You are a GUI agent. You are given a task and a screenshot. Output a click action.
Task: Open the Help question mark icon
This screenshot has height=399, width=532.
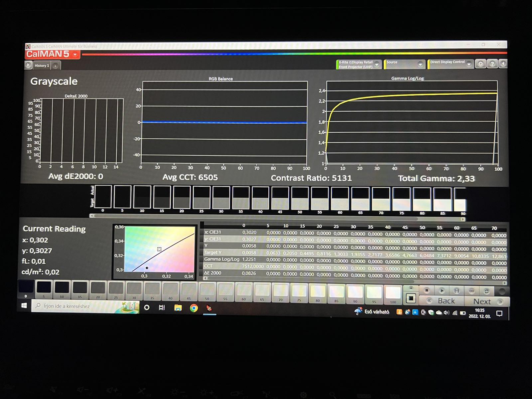[492, 64]
